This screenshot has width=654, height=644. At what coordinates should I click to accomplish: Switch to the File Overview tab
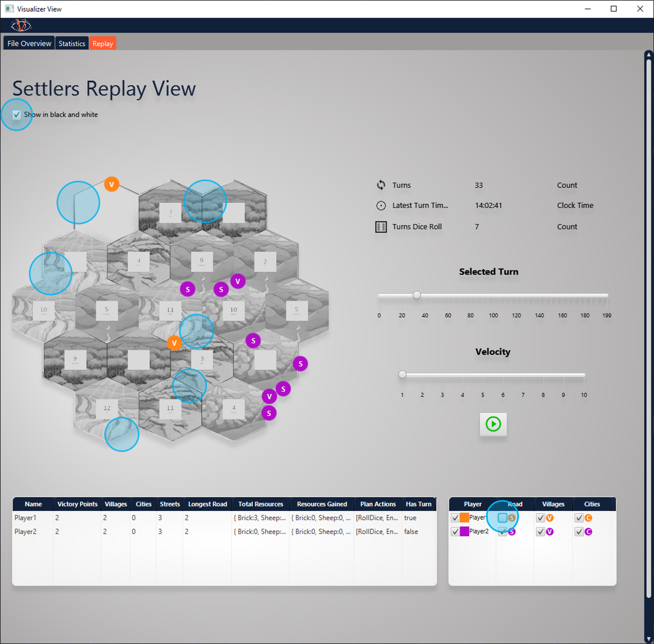pos(29,43)
